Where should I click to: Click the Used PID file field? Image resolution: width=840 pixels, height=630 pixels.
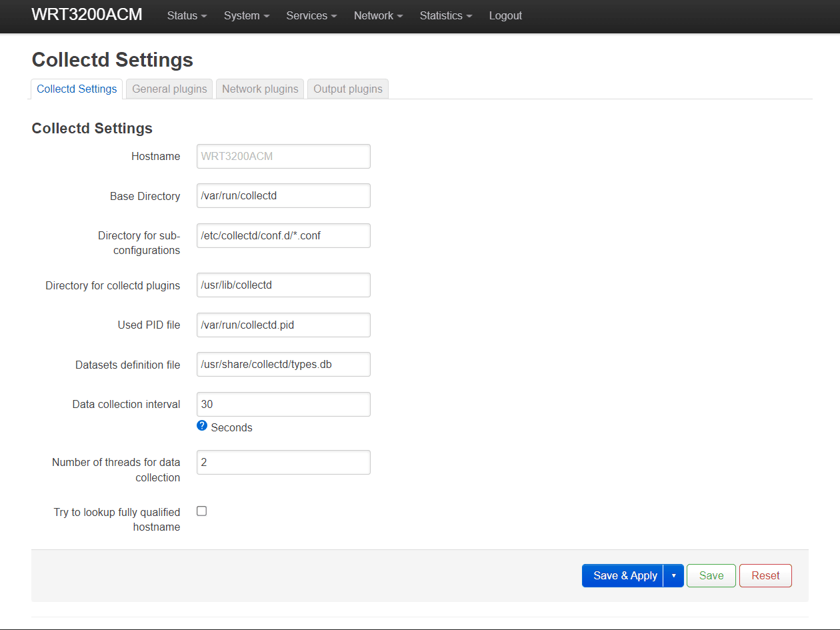pyautogui.click(x=283, y=325)
